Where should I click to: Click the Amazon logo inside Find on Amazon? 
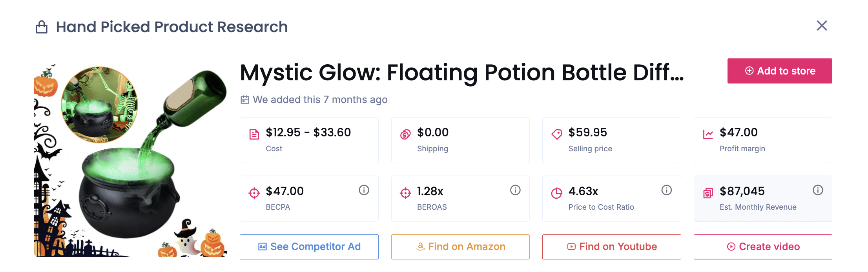[420, 247]
